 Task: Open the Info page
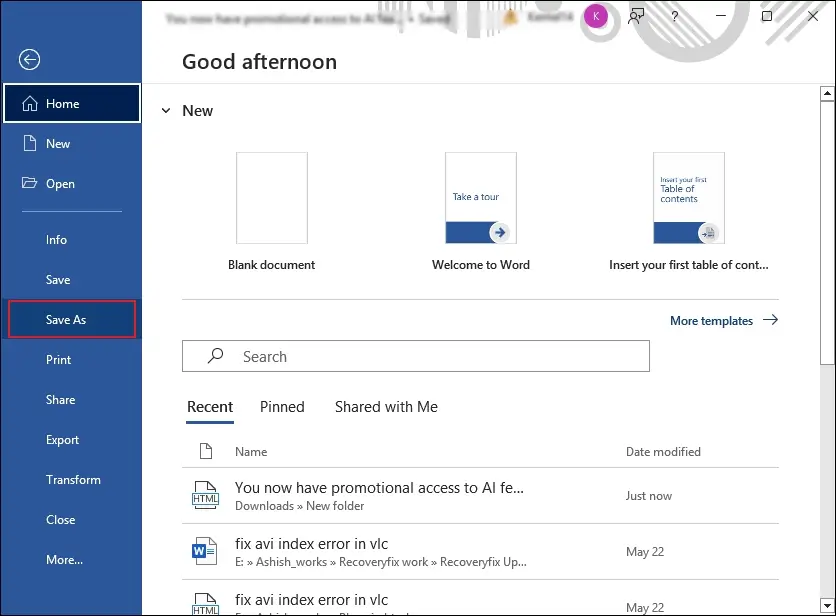click(71, 239)
